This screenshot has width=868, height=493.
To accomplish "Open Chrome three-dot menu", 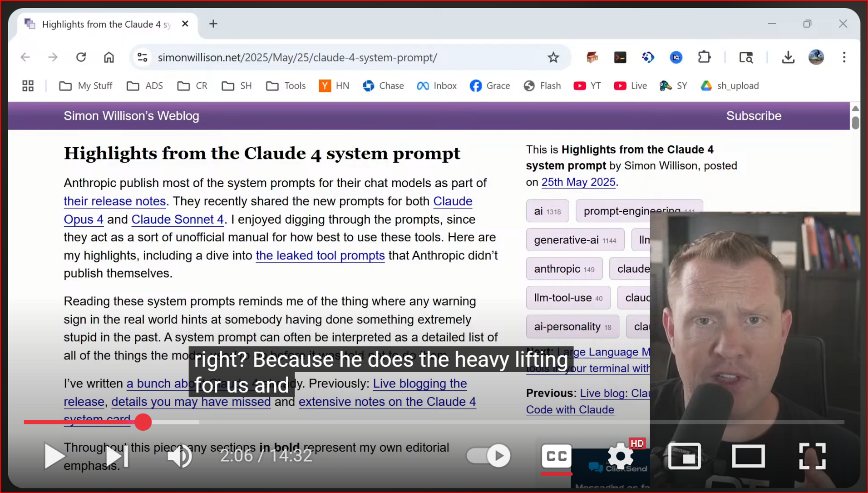I will coord(844,58).
